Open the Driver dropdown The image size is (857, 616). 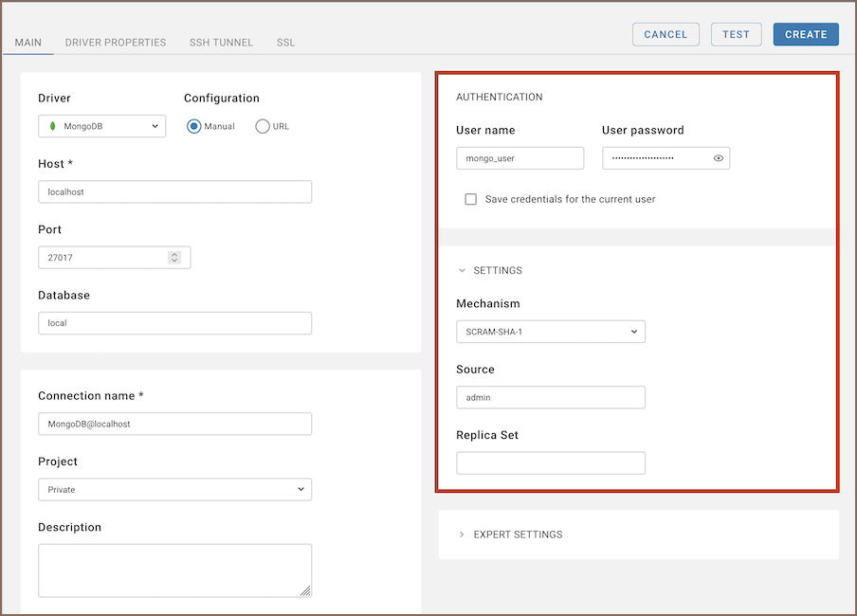102,126
